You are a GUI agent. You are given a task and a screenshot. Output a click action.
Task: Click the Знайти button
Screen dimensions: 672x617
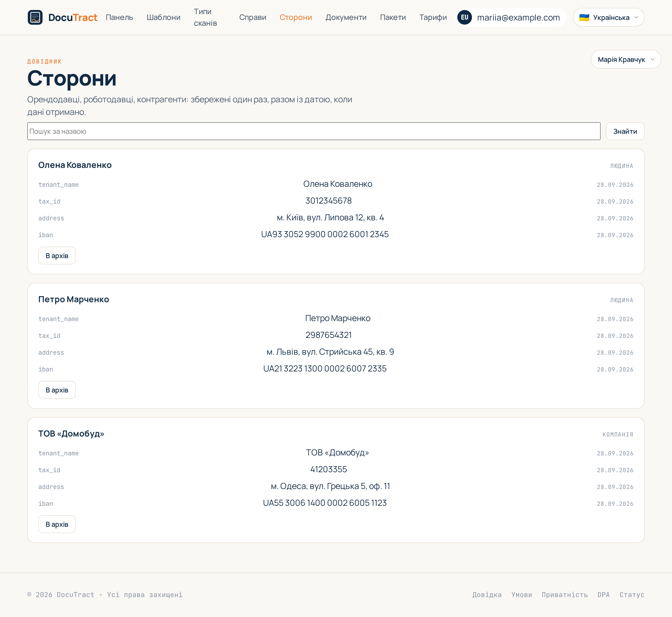coord(625,131)
